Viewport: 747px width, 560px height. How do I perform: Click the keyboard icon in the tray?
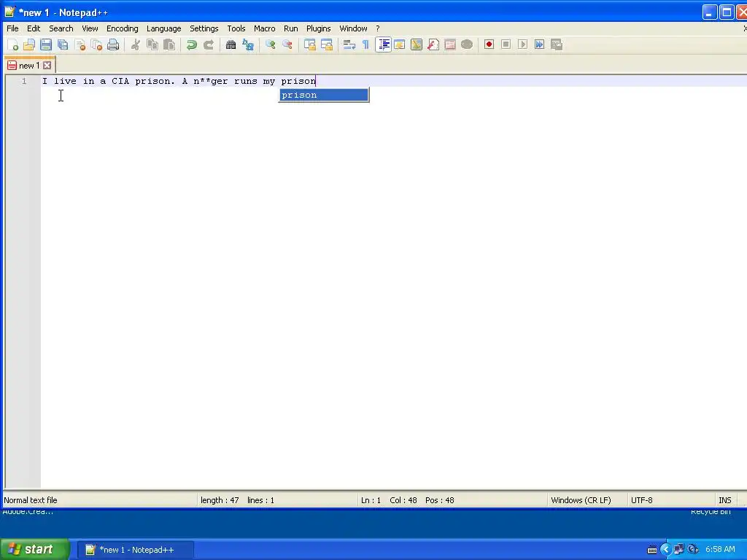click(651, 550)
